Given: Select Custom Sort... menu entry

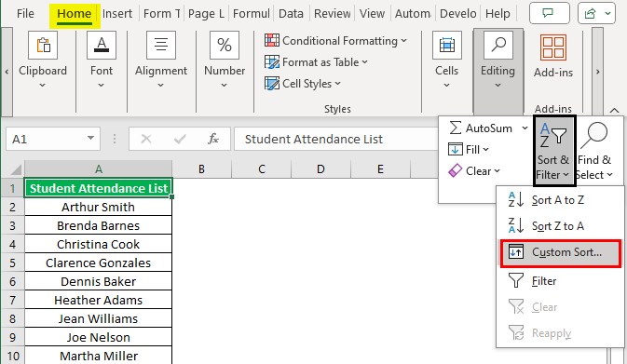Looking at the screenshot, I should (x=561, y=253).
